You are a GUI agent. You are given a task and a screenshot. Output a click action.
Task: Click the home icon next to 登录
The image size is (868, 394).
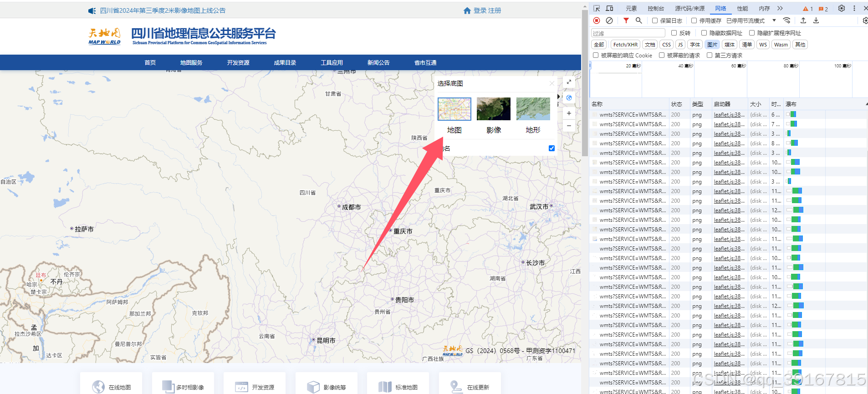[x=467, y=10]
